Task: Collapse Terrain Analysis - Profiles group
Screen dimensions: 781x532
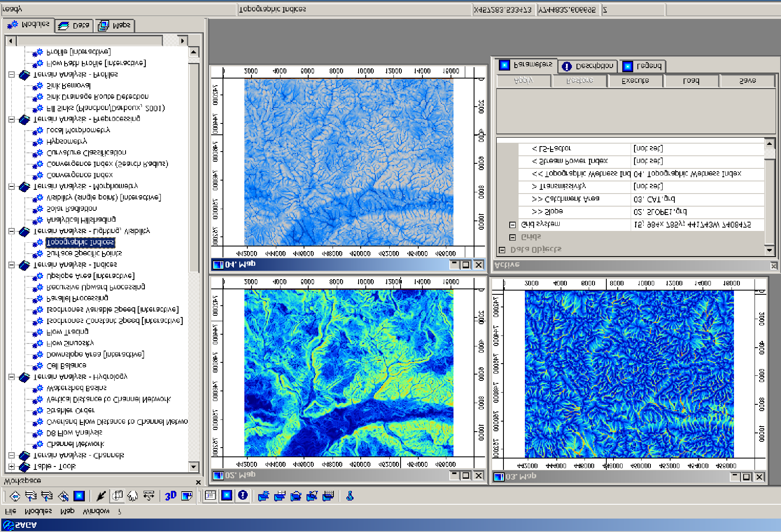Action: pos(12,74)
